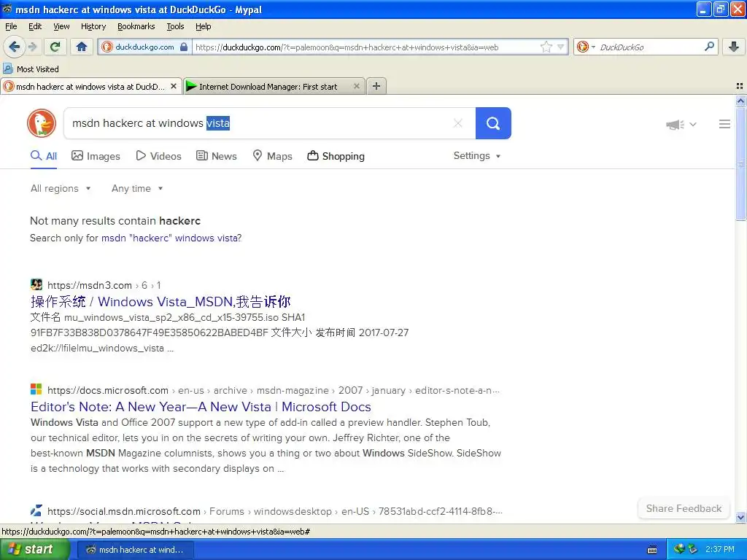Open the File menu
Screen dimensions: 747x560
pyautogui.click(x=11, y=26)
